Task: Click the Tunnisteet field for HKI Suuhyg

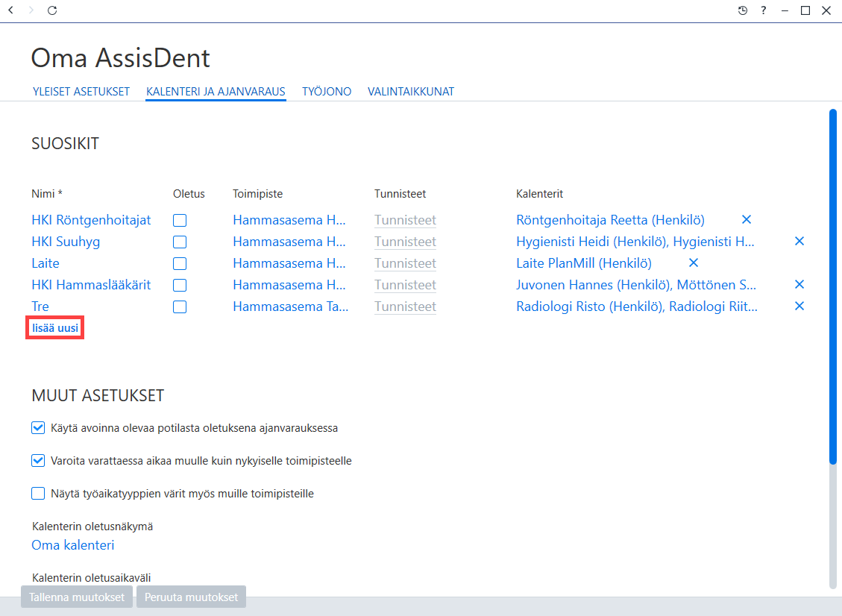Action: pos(406,242)
